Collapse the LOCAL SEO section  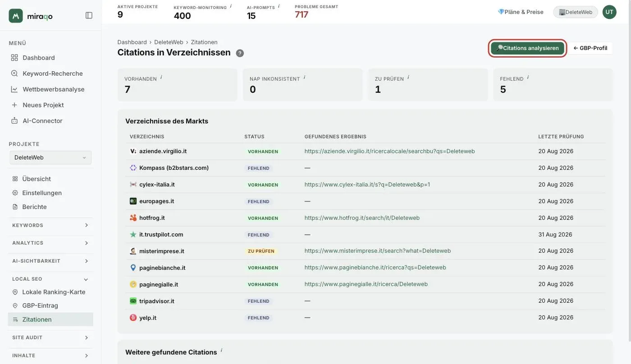[x=50, y=279]
